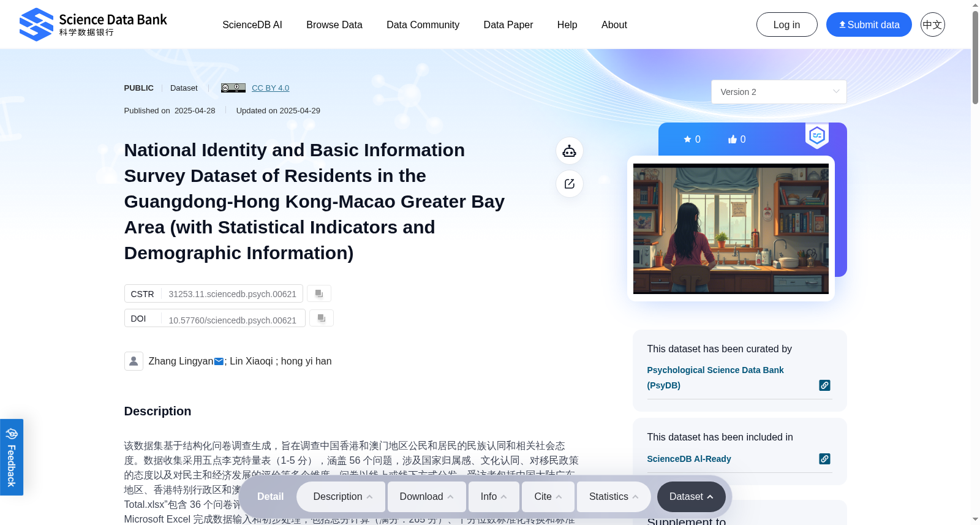
Task: Open the Help menu
Action: [x=567, y=25]
